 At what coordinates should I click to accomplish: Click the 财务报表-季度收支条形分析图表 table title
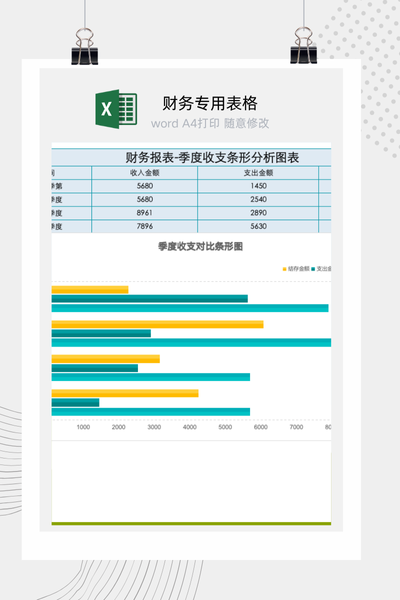tap(212, 157)
